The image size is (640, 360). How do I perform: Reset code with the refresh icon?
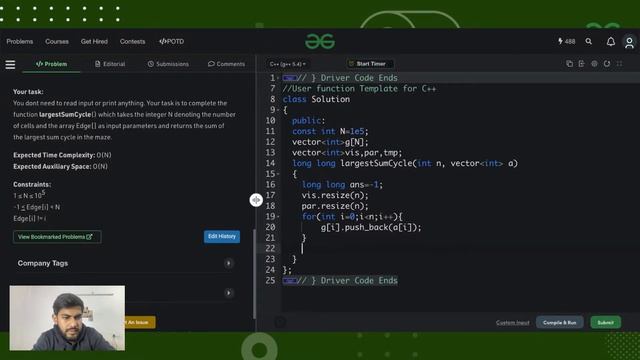[x=607, y=64]
